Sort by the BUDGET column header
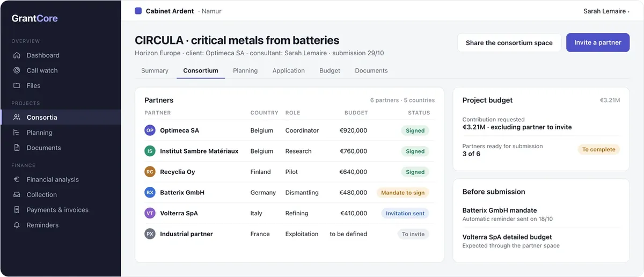This screenshot has height=277, width=644. [x=356, y=113]
